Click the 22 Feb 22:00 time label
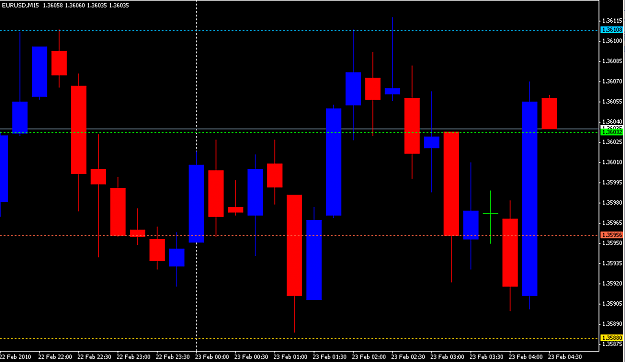625x362 pixels. [x=55, y=356]
